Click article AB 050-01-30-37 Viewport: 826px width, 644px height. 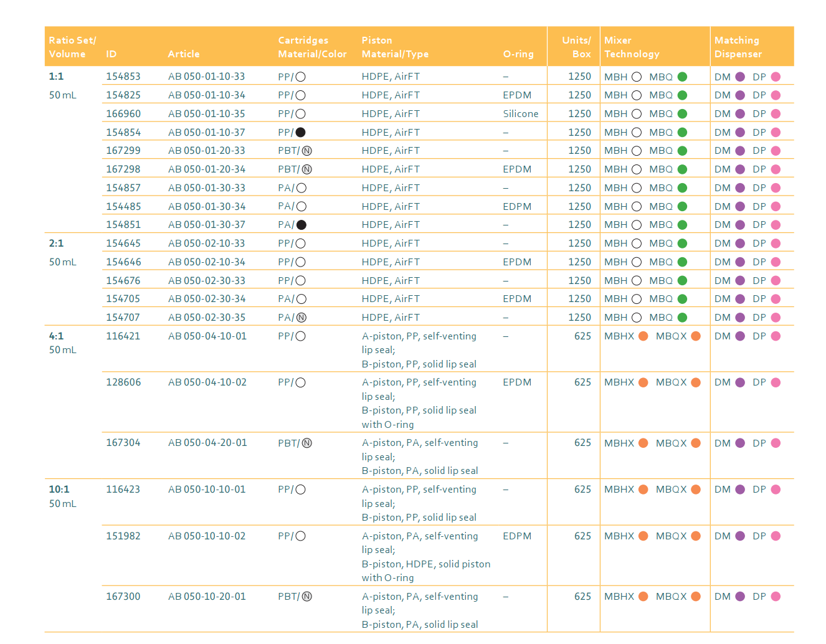click(207, 225)
